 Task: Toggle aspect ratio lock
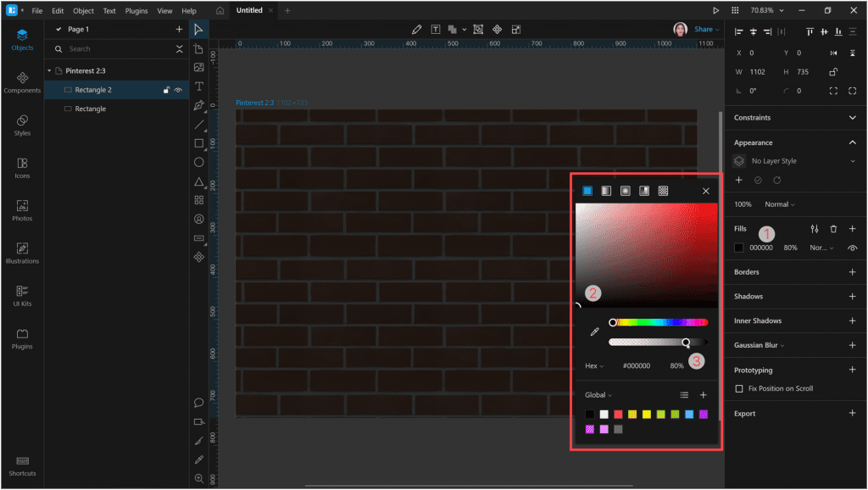833,72
